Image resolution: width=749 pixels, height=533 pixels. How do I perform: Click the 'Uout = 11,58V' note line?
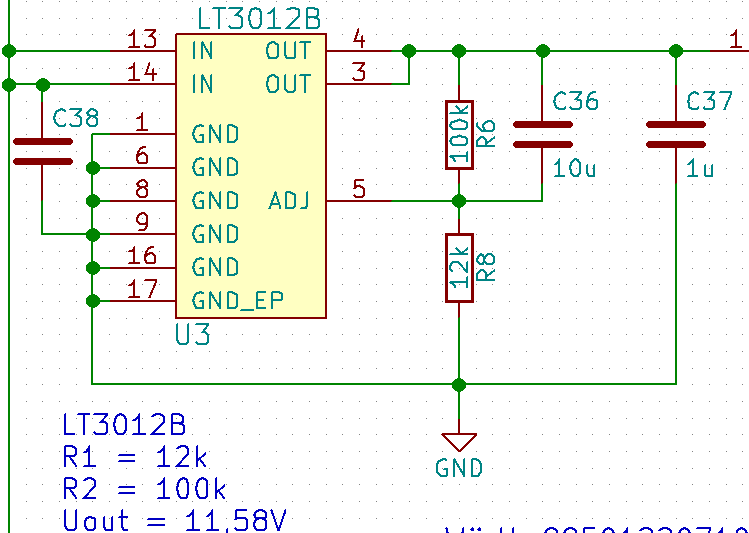point(175,521)
